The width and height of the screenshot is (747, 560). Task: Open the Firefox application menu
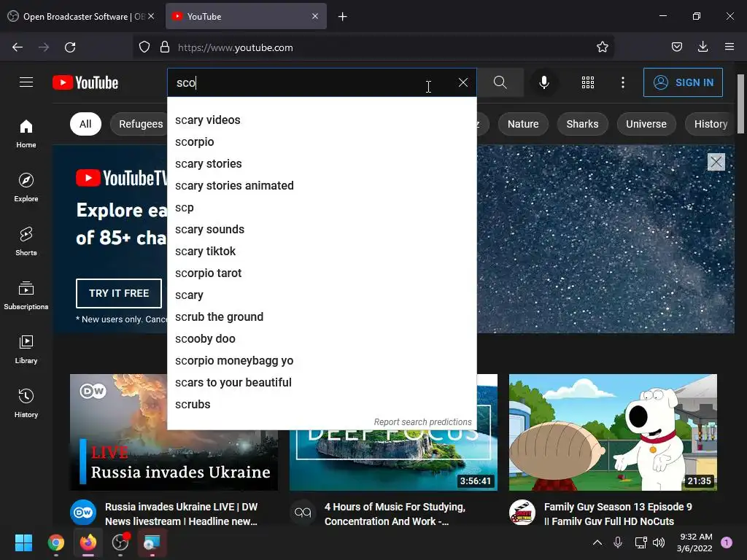tap(729, 47)
